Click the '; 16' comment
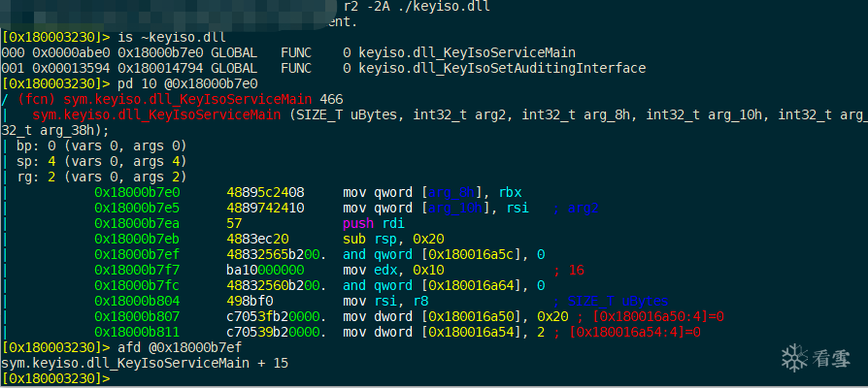 pyautogui.click(x=569, y=270)
